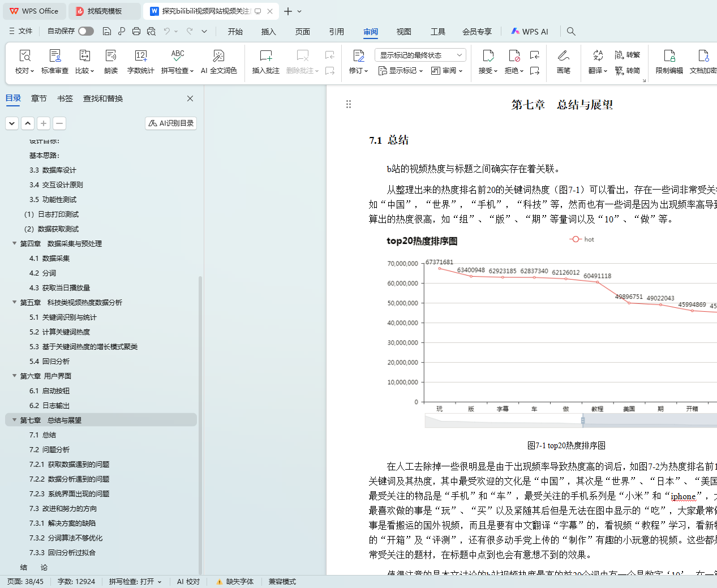Click the 字数统计 word count icon
Image resolution: width=717 pixels, height=588 pixels.
point(140,56)
